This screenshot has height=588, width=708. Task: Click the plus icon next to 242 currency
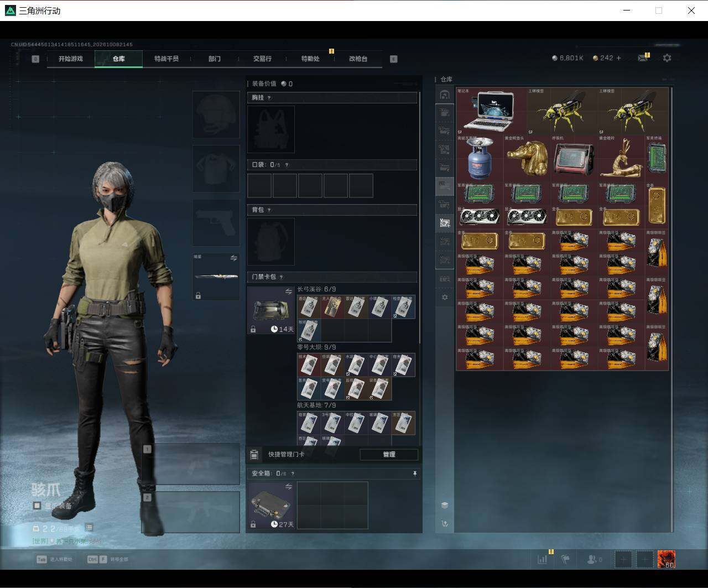click(x=618, y=58)
